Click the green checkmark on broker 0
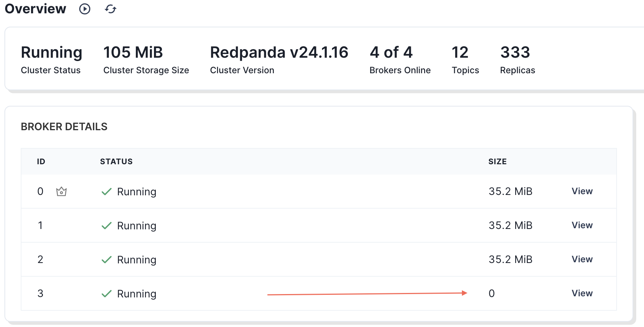Screen dimensions: 644x327 click(x=107, y=192)
